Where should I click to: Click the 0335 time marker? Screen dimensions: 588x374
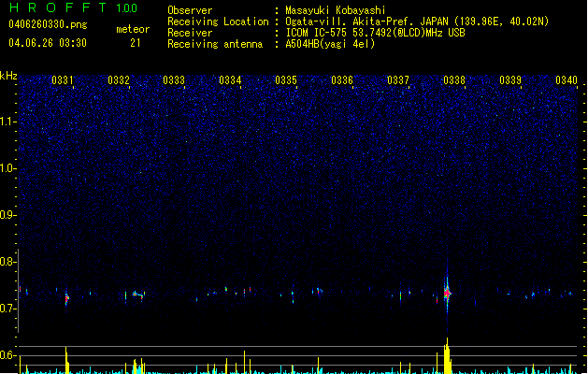(x=286, y=80)
